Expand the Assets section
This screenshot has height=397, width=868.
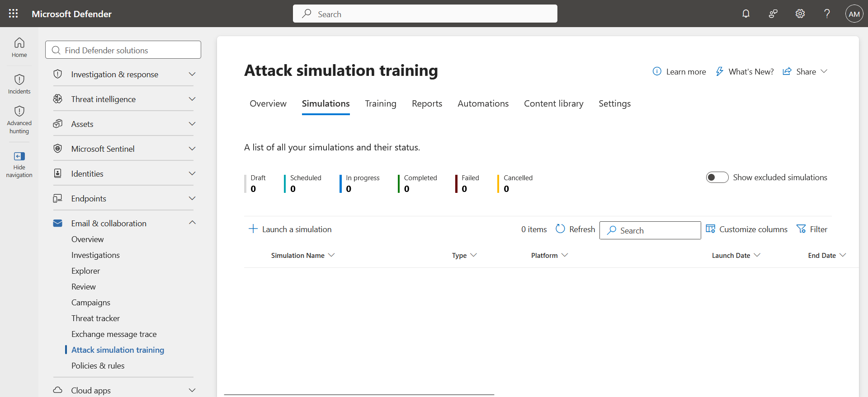(x=192, y=124)
